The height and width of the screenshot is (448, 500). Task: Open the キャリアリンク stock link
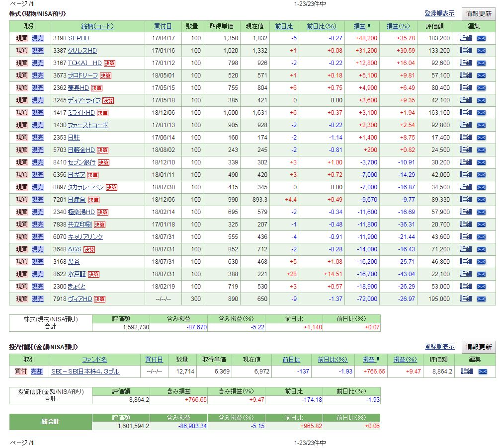[85, 237]
